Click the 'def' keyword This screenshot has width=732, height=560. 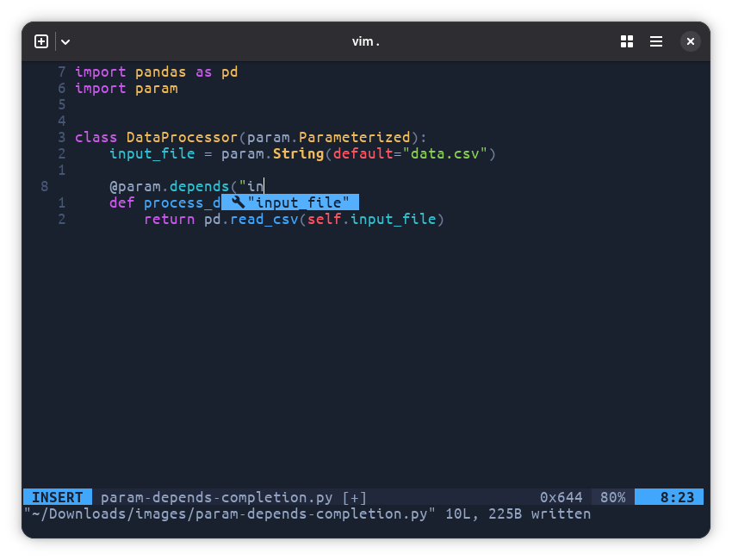[121, 202]
